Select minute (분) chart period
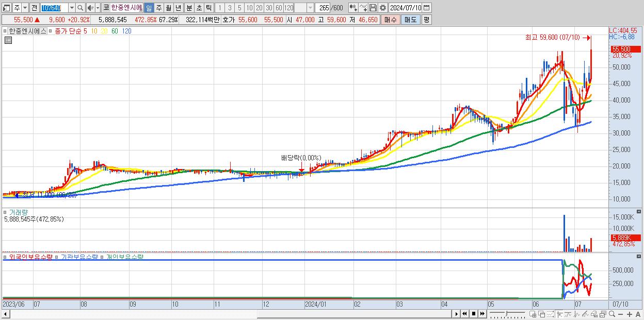 tap(189, 8)
